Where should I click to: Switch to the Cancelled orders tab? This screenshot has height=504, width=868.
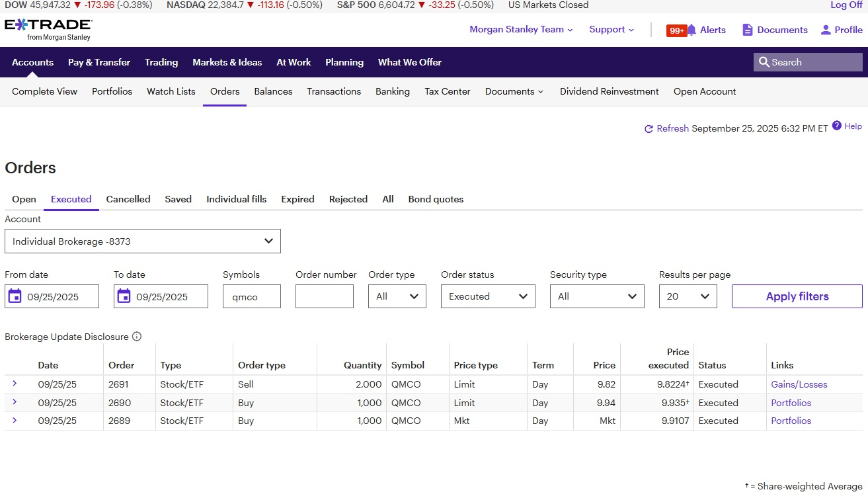tap(128, 199)
